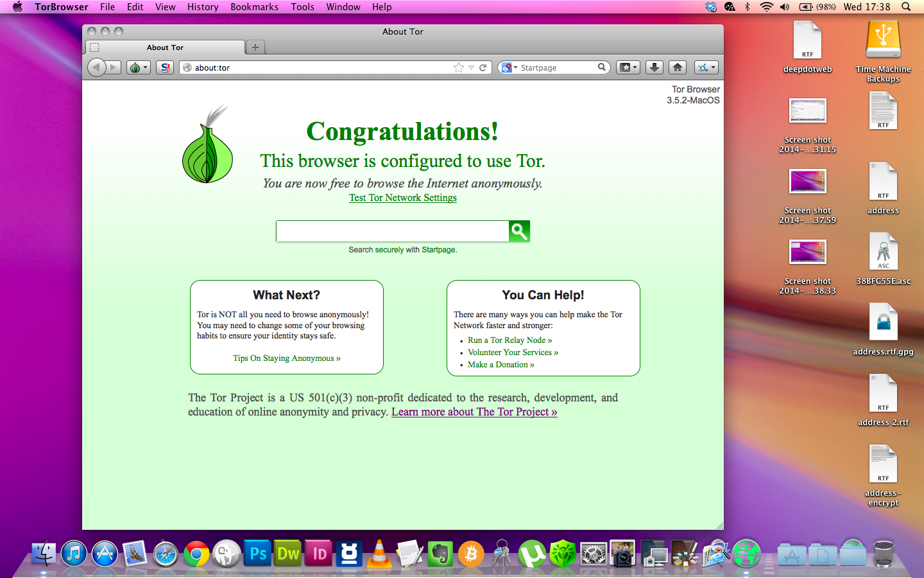Open a new tab with plus button
Viewport: 924px width, 578px height.
coord(255,48)
